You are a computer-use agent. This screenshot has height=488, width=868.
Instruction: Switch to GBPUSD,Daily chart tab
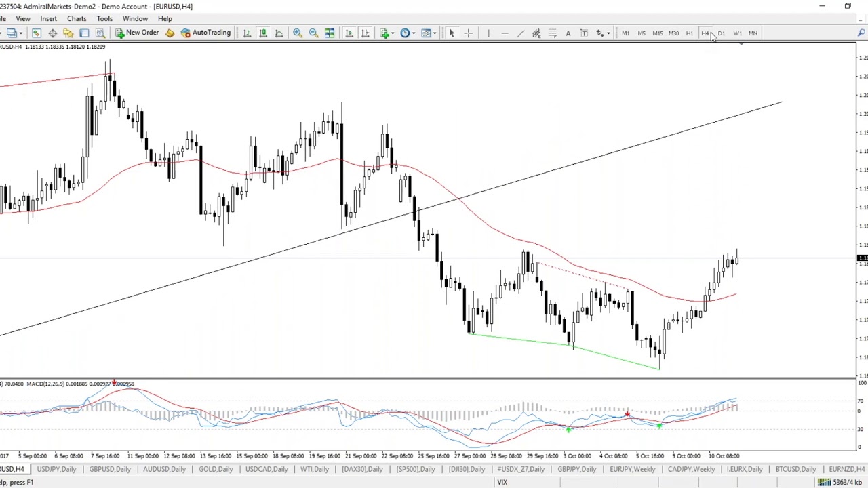pos(110,469)
